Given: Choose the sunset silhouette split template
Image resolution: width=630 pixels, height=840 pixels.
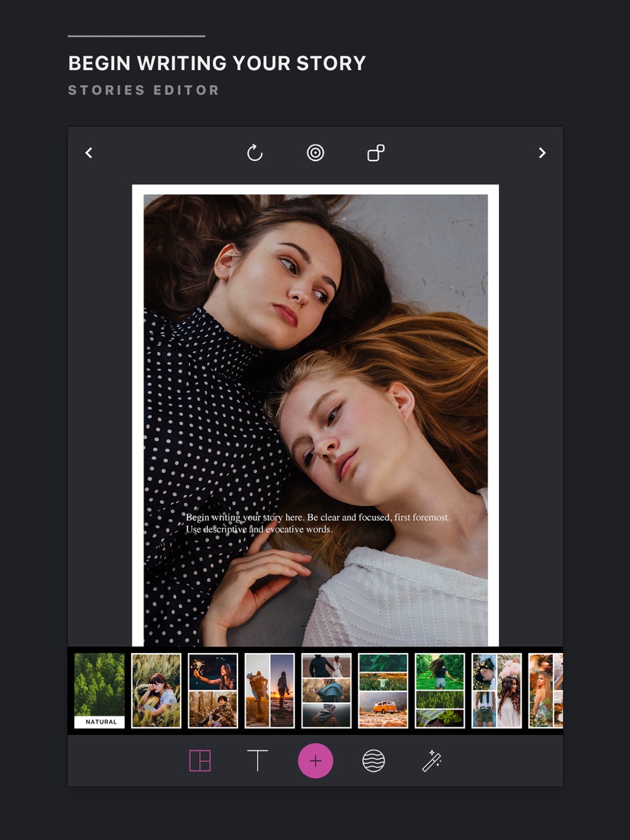Looking at the screenshot, I should 270,691.
